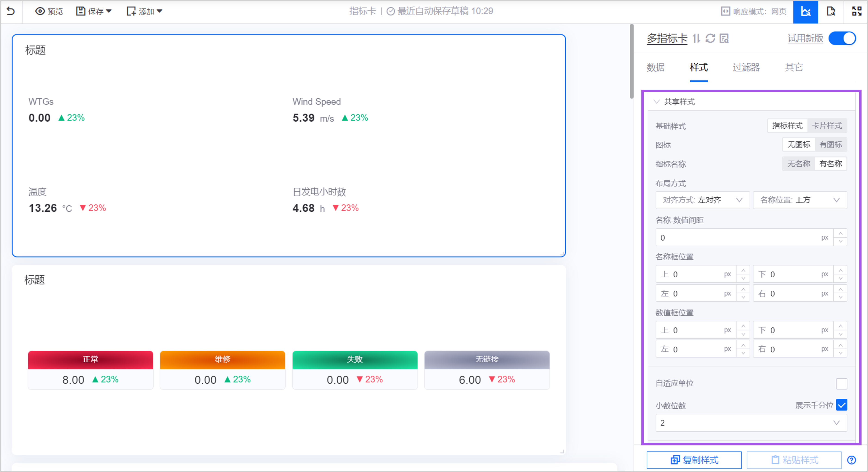868x472 pixels.
Task: Open help question mark icon
Action: pyautogui.click(x=852, y=460)
